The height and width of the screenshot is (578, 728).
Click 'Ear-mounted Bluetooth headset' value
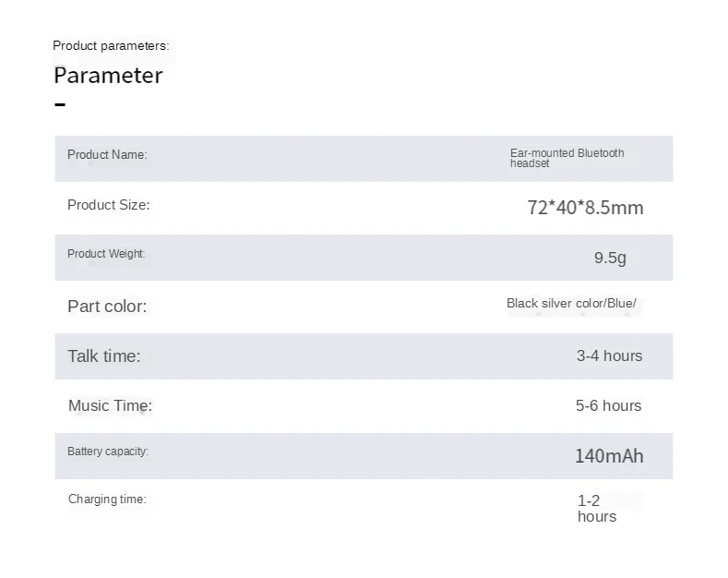click(567, 158)
